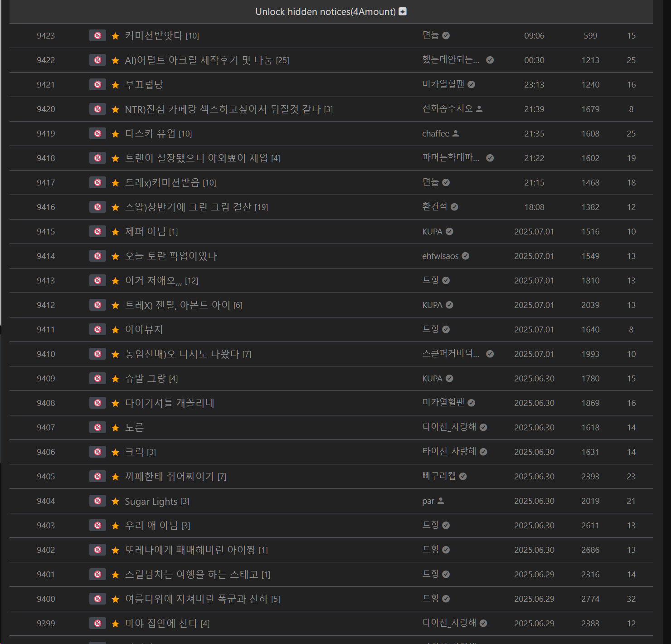Open post 까페한태 쥐어짜이기
This screenshot has width=671, height=644.
point(170,476)
